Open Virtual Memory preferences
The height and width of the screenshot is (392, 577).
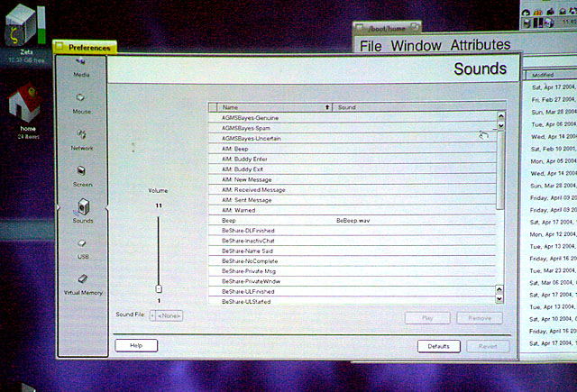click(x=82, y=284)
